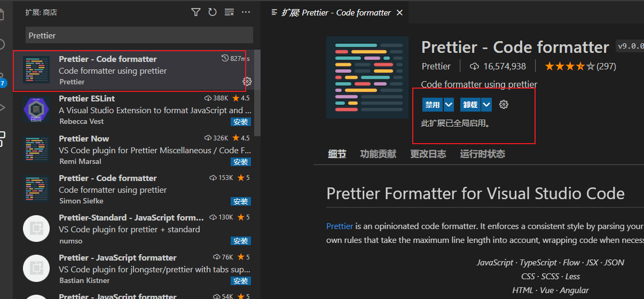This screenshot has width=644, height=299.
Task: Click the download count 16,574,938
Action: [x=505, y=66]
